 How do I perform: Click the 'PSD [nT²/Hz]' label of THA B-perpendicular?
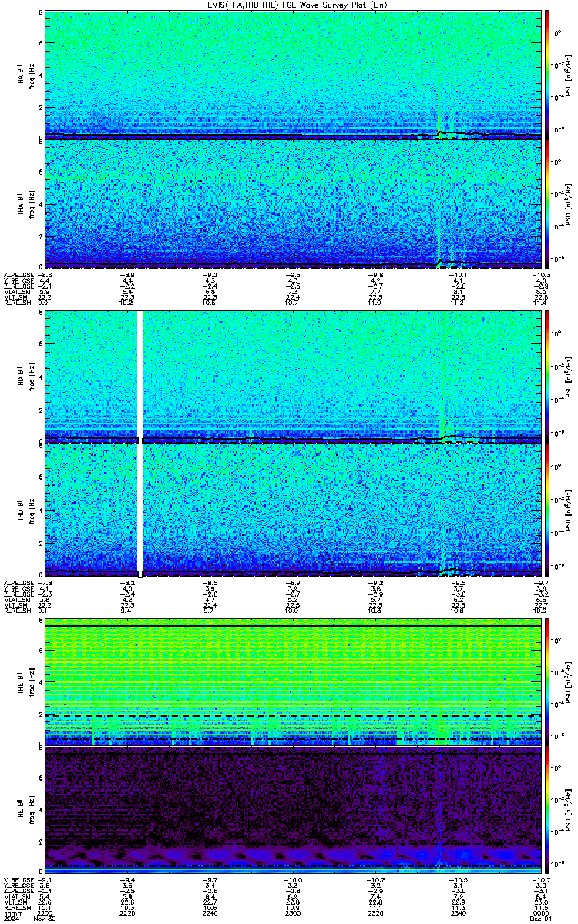click(568, 75)
